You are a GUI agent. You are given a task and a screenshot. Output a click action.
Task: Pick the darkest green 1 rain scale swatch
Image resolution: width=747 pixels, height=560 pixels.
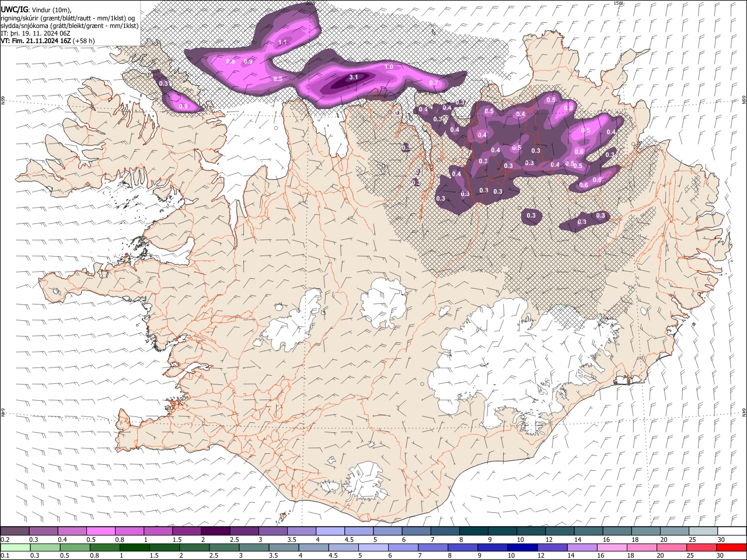click(x=134, y=547)
